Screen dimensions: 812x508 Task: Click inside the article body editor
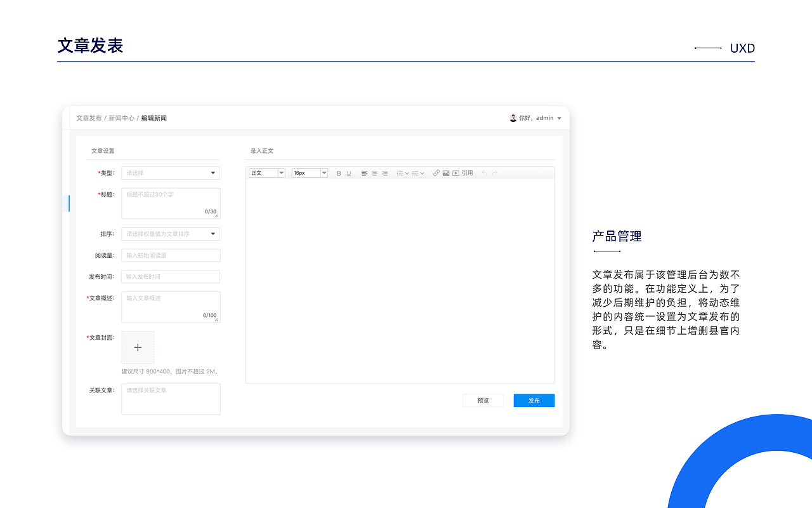[400, 281]
